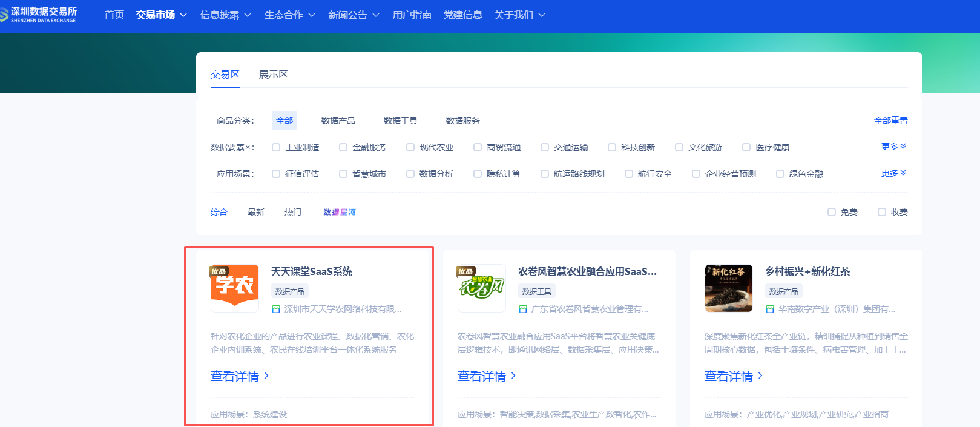Image resolution: width=980 pixels, height=427 pixels.
Task: Check the 企业经营预测 filter
Action: click(x=696, y=174)
